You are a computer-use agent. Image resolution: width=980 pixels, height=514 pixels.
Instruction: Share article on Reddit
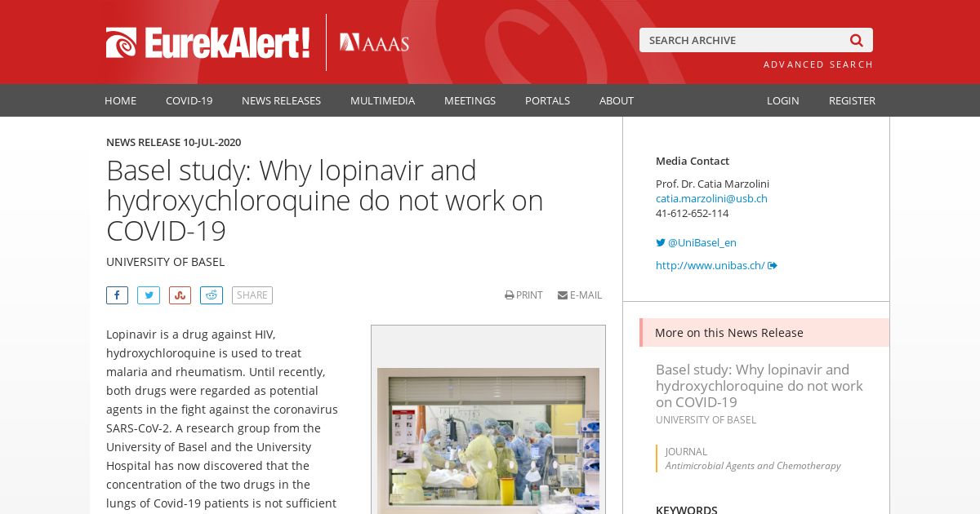(x=212, y=295)
